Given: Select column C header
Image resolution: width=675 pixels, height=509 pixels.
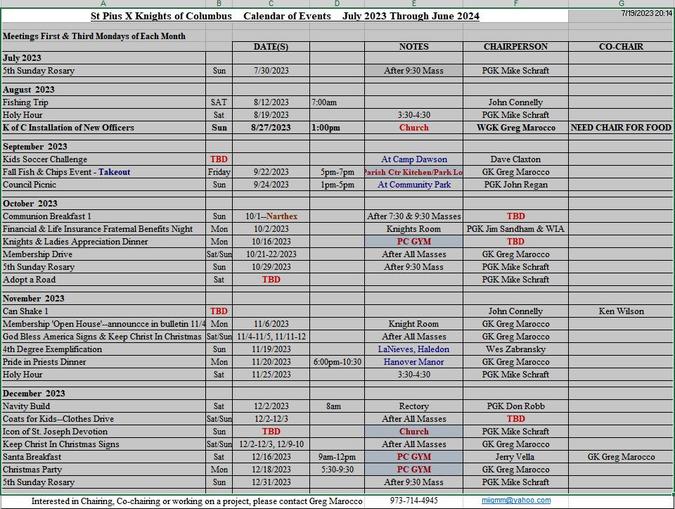Looking at the screenshot, I should (270, 4).
